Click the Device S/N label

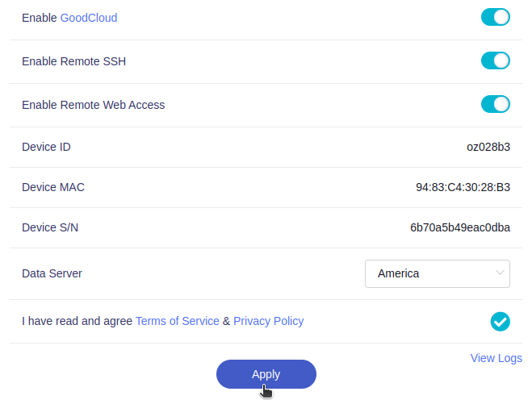pos(50,227)
